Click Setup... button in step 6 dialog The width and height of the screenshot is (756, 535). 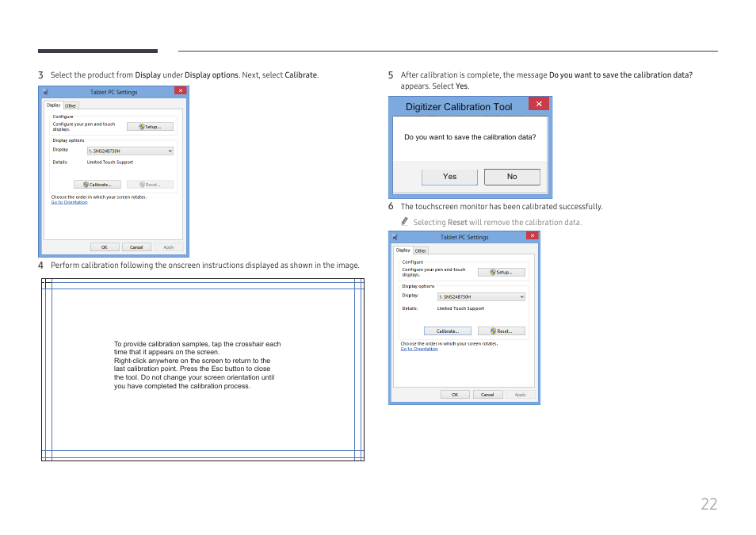tap(502, 273)
